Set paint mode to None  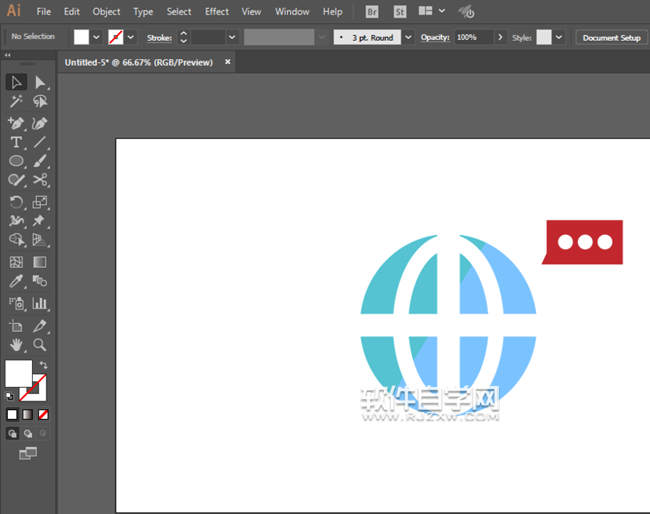[x=43, y=414]
